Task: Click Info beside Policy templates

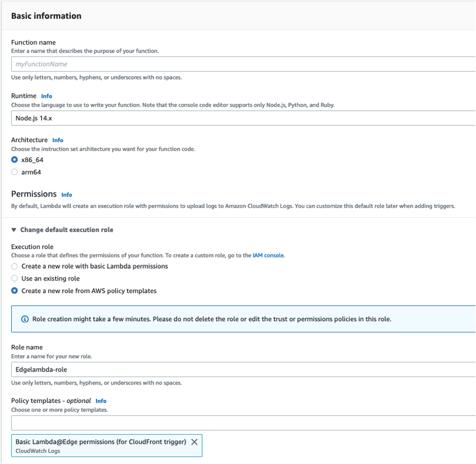Action: coord(101,401)
